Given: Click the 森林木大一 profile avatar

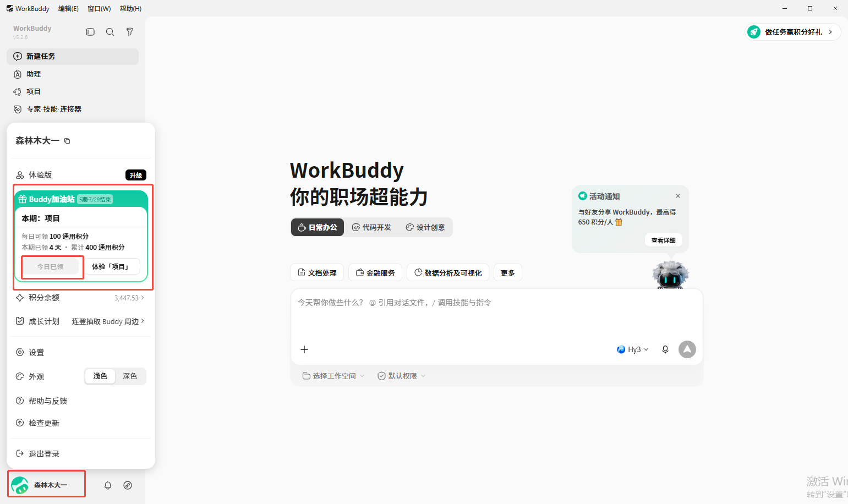Looking at the screenshot, I should (20, 485).
